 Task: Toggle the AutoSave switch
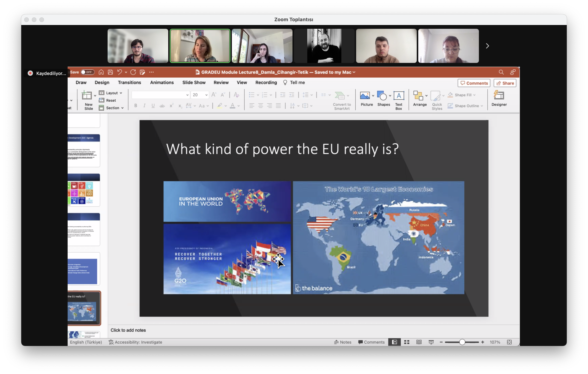(x=87, y=72)
